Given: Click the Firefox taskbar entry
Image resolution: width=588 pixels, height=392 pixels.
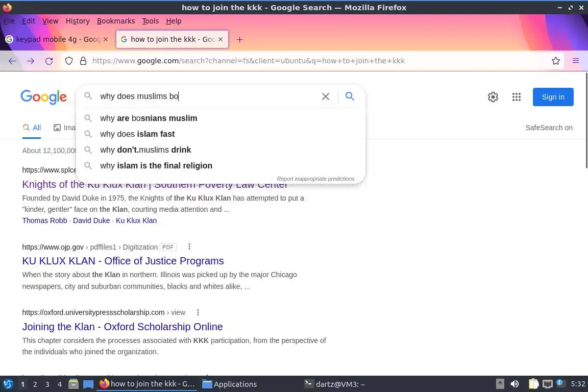Looking at the screenshot, I should point(147,384).
